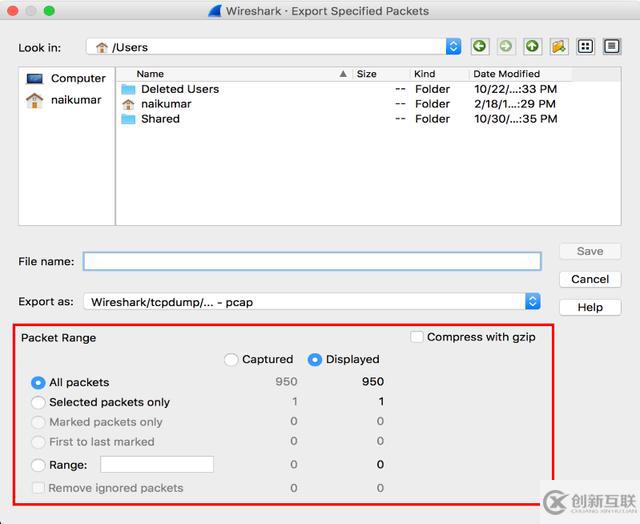Image resolution: width=640 pixels, height=524 pixels.
Task: Click the 2/18 date of naikumar folder
Action: [x=515, y=104]
